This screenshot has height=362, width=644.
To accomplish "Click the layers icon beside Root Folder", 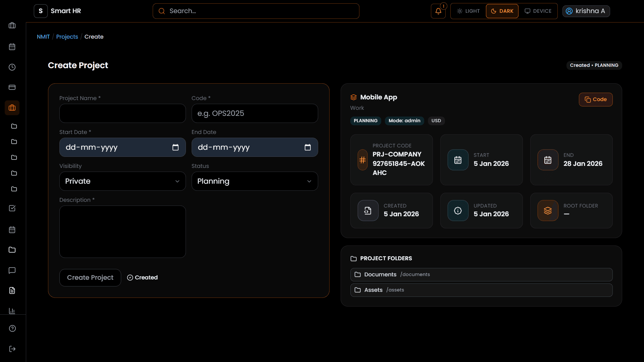I will point(548,211).
